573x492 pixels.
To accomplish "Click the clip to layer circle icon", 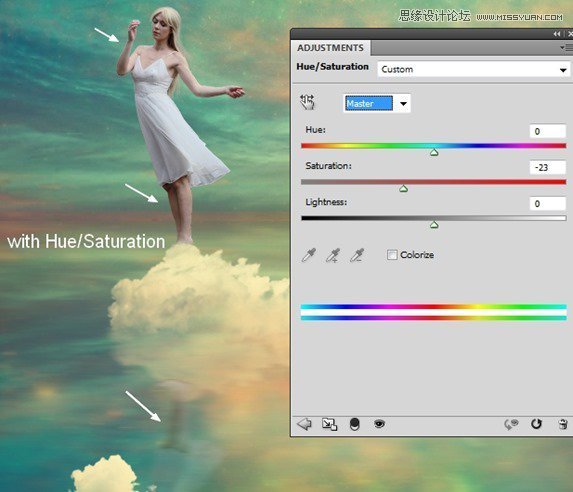I will coord(354,424).
